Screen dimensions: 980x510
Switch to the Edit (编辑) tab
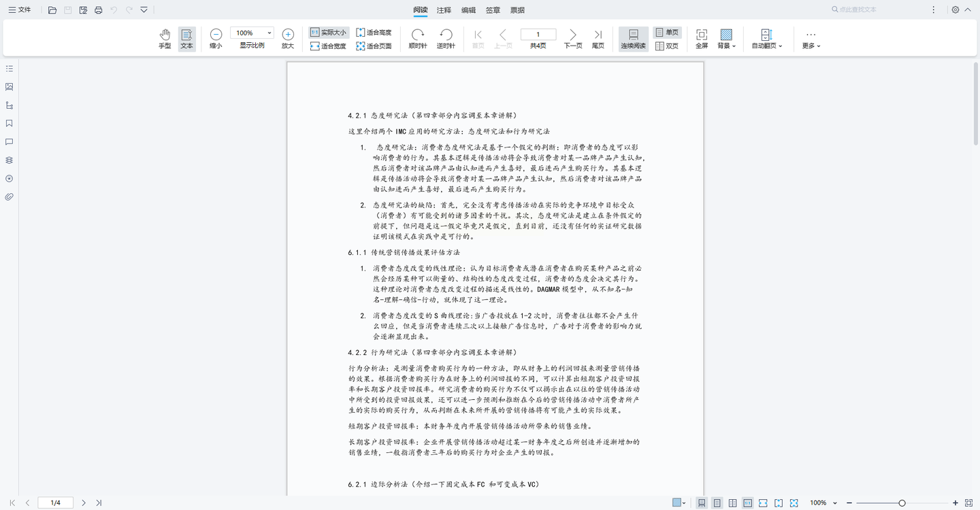tap(468, 10)
